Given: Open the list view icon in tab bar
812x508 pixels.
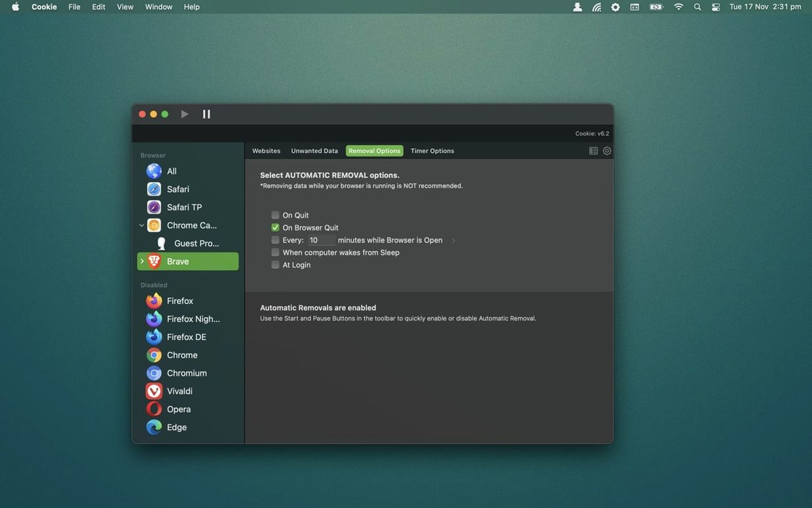Looking at the screenshot, I should point(593,151).
